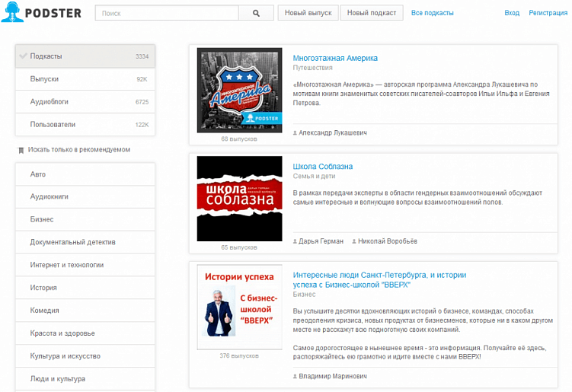This screenshot has height=392, width=572.
Task: Select the Выпуски filter tab
Action: coord(85,79)
